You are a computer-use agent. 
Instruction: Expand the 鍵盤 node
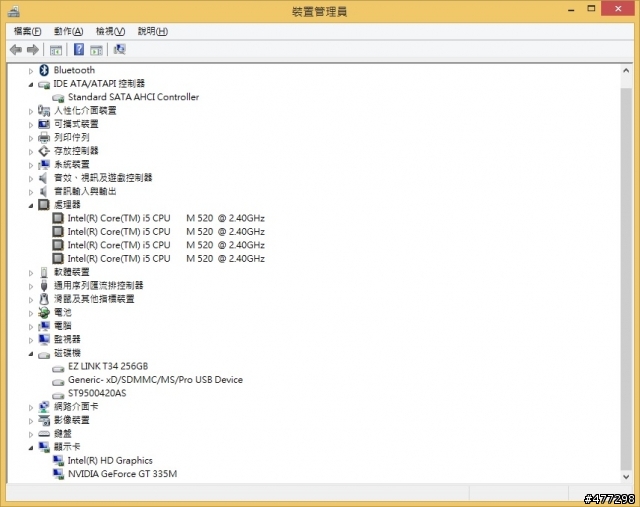(x=31, y=435)
